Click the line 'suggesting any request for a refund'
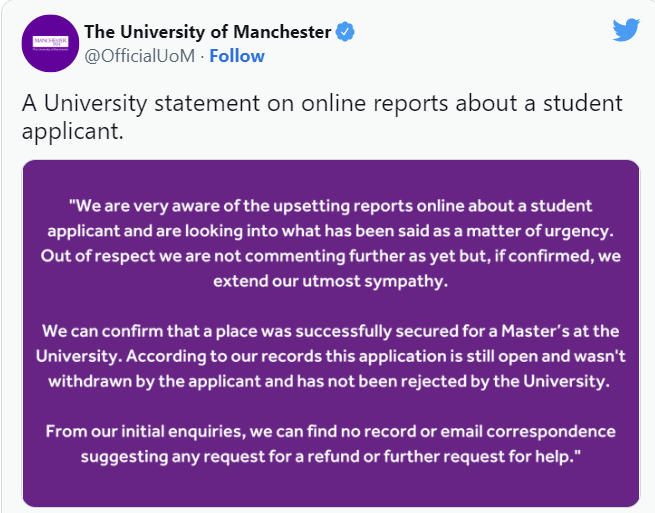Image resolution: width=655 pixels, height=513 pixels. coord(330,457)
